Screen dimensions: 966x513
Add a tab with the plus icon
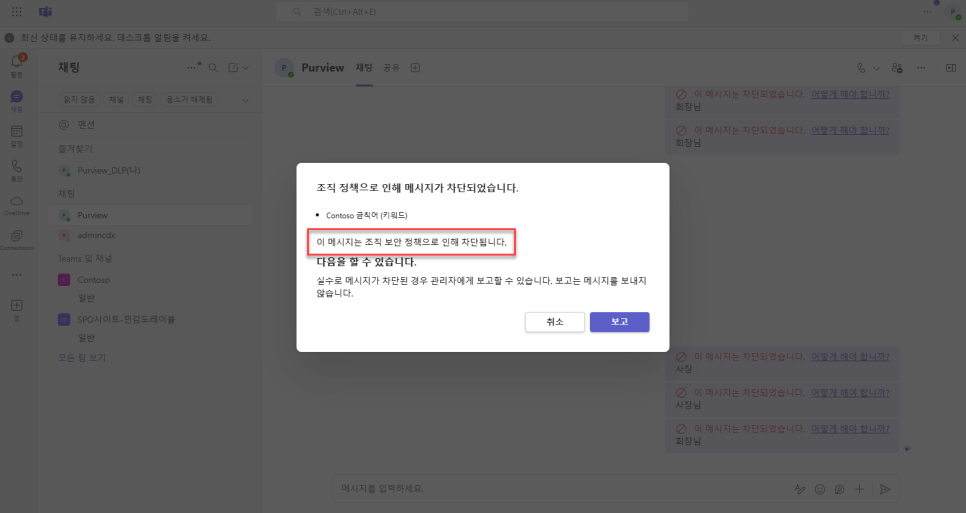pyautogui.click(x=415, y=68)
